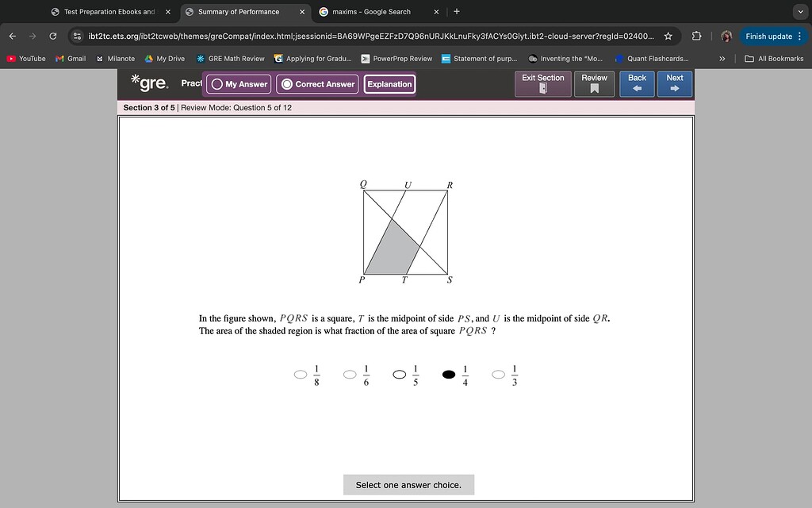Click the Exit Section door icon
Viewport: 812px width, 508px height.
(x=542, y=90)
